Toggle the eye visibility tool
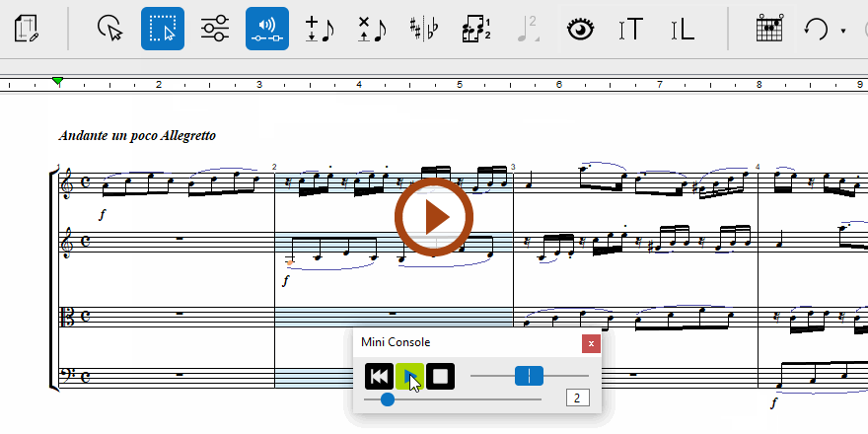 581,29
